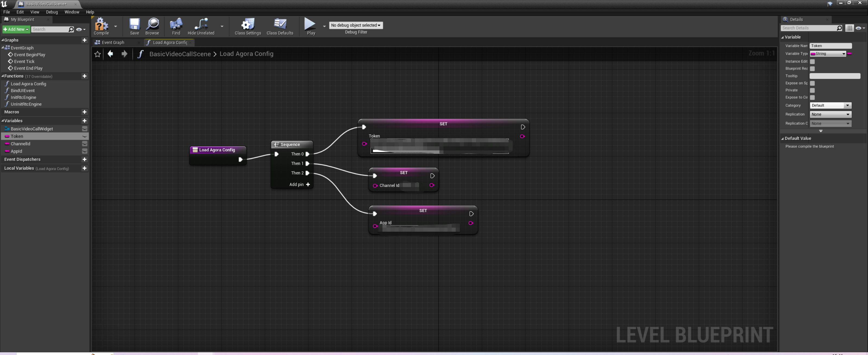Open My Blueprint view options eye dropdown
Viewport: 868px width, 355px height.
click(81, 29)
